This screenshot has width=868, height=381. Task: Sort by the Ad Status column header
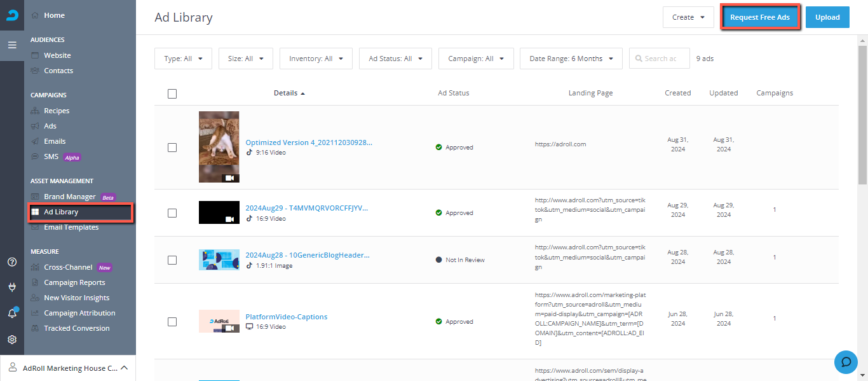click(454, 93)
